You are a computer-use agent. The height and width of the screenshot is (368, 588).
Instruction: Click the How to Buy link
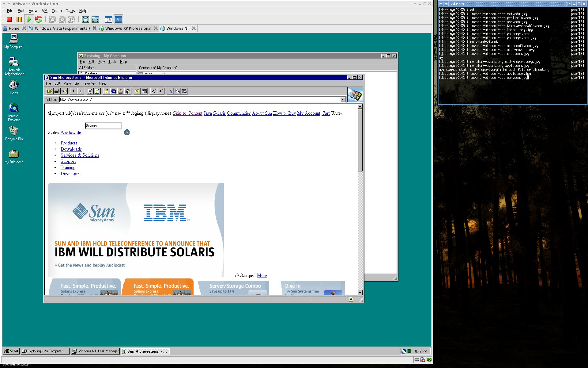[x=285, y=113]
